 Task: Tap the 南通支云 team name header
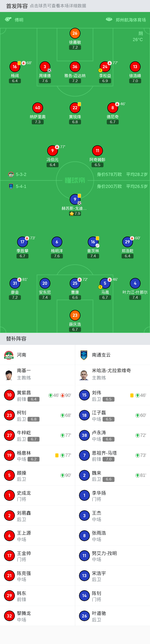pyautogui.click(x=101, y=355)
